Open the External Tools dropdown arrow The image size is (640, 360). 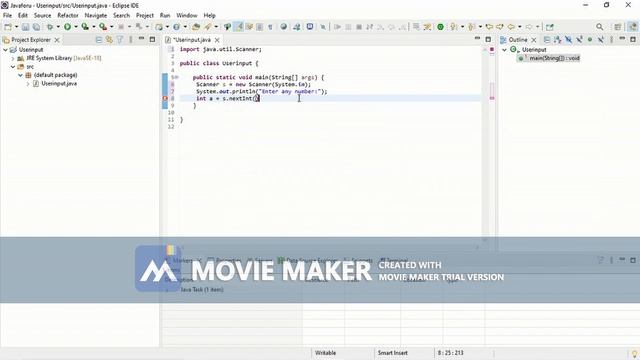click(x=111, y=27)
